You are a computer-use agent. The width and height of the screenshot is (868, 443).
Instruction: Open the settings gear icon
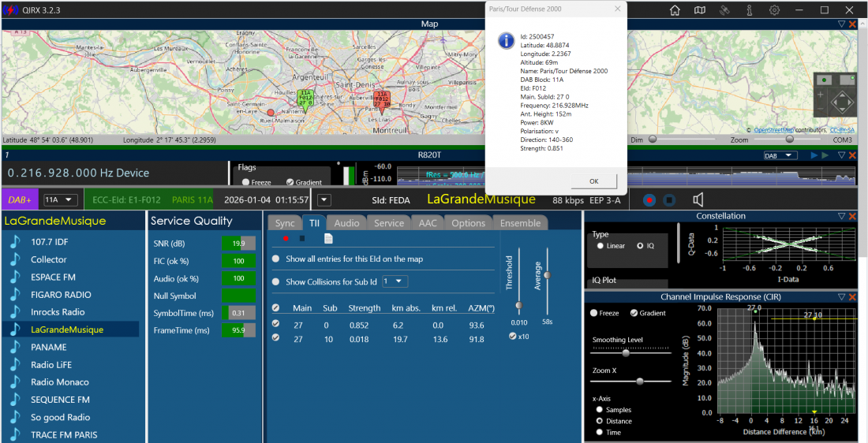click(x=774, y=10)
